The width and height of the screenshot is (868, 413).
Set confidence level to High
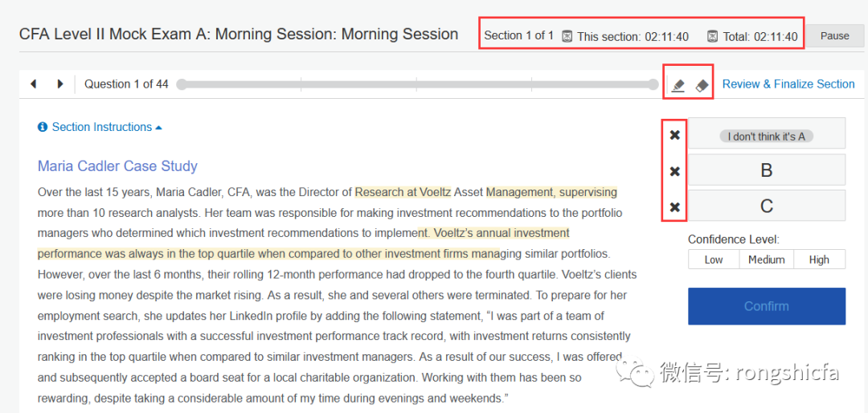click(819, 260)
